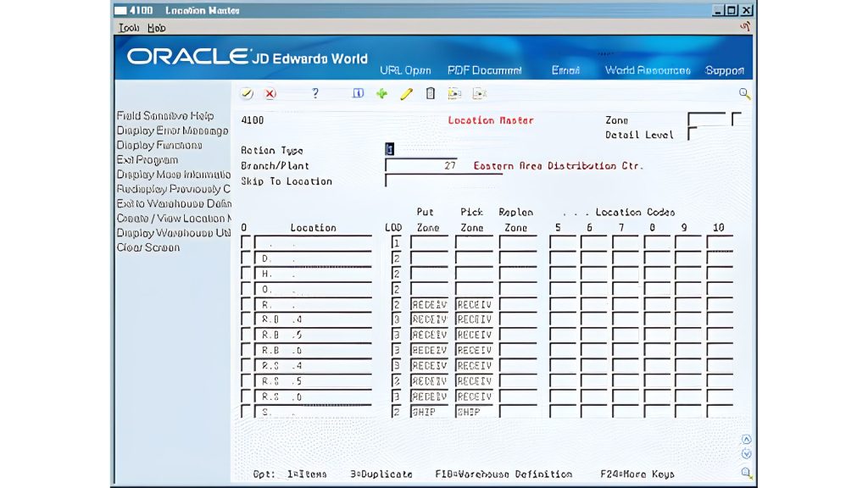
Task: Click the Skip To Location field
Action: pos(443,181)
